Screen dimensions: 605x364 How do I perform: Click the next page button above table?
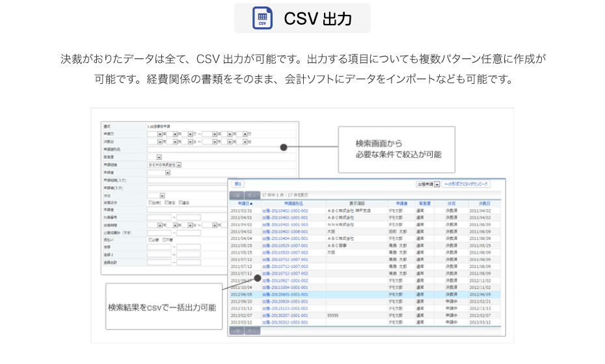point(253,194)
